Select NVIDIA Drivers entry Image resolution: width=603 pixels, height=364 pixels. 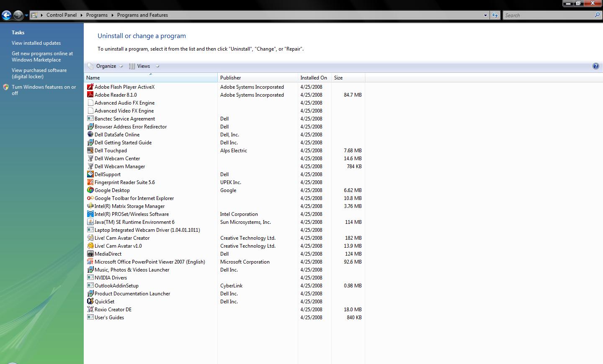[111, 277]
